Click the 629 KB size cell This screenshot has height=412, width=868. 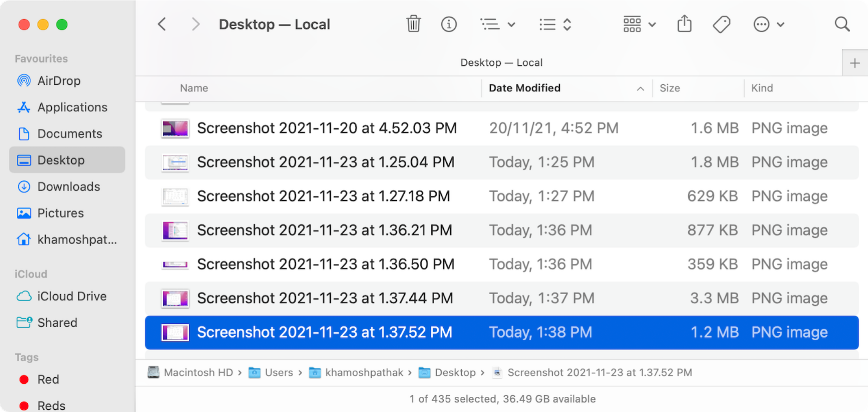[x=713, y=196]
